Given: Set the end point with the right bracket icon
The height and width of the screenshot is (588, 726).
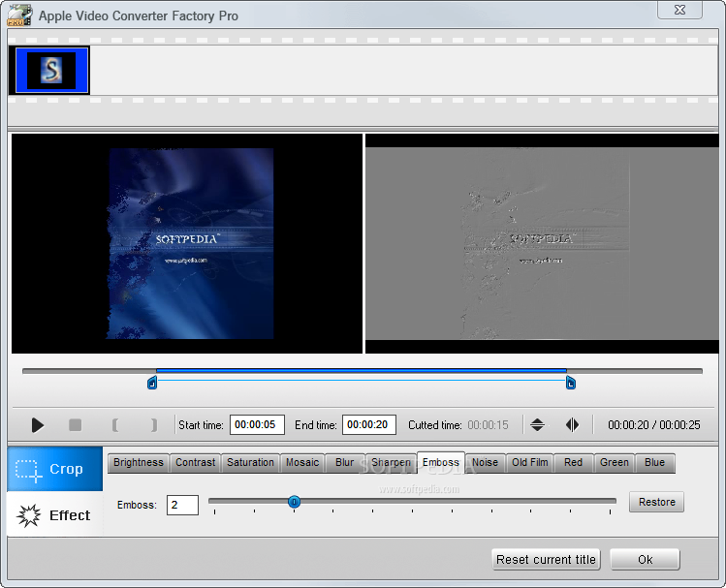Looking at the screenshot, I should tap(154, 424).
